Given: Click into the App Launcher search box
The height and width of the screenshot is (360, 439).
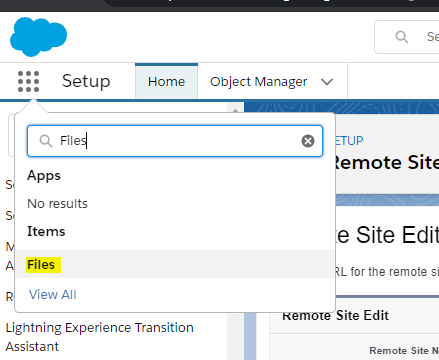Looking at the screenshot, I should [x=175, y=141].
